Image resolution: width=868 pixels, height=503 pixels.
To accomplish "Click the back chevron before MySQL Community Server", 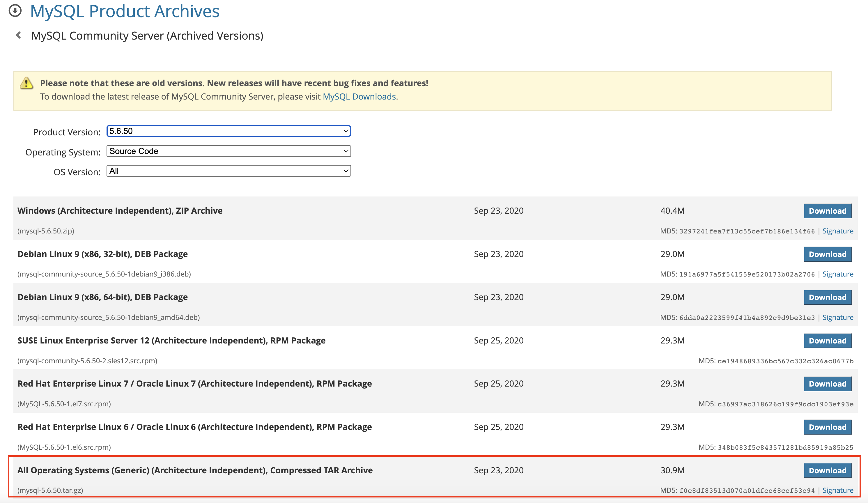I will click(19, 35).
